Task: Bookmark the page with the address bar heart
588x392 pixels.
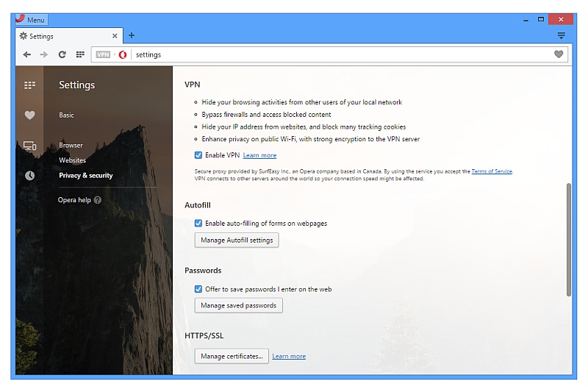Action: coord(559,54)
